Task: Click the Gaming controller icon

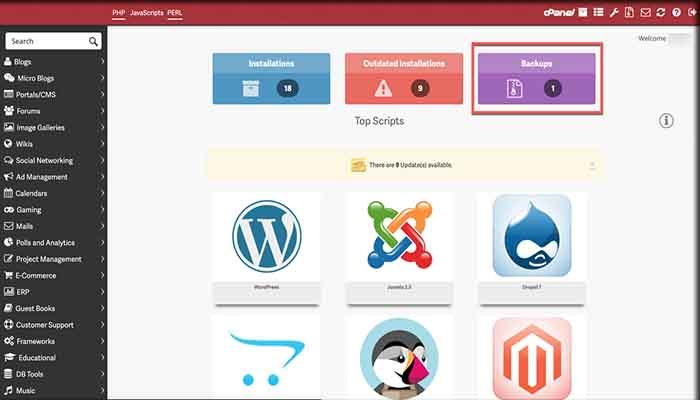Action: 9,209
